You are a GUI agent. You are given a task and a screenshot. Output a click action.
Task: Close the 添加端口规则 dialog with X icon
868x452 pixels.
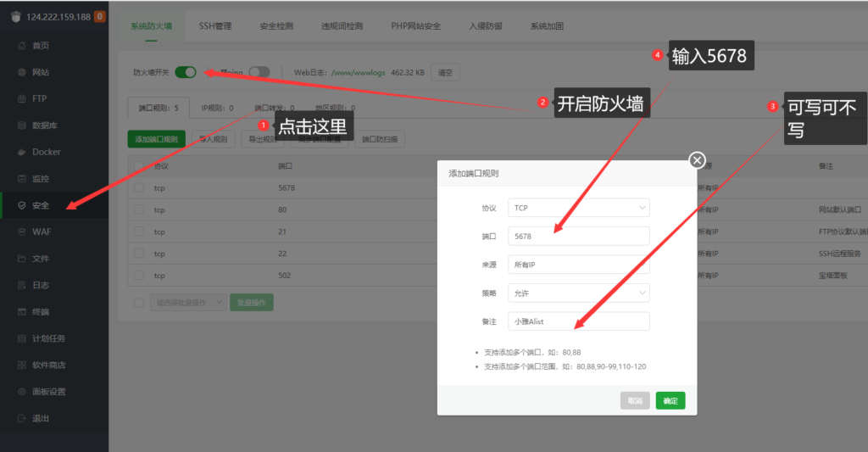coord(697,160)
